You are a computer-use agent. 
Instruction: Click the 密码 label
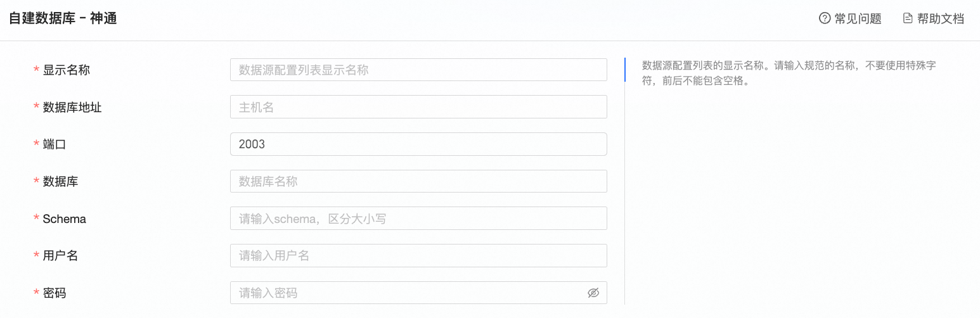tap(55, 293)
